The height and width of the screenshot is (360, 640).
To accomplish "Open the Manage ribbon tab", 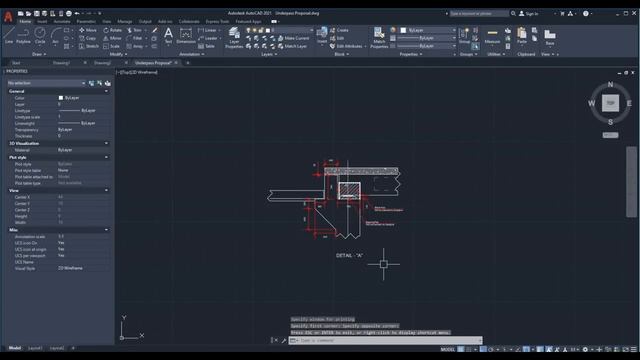I will (x=124, y=21).
